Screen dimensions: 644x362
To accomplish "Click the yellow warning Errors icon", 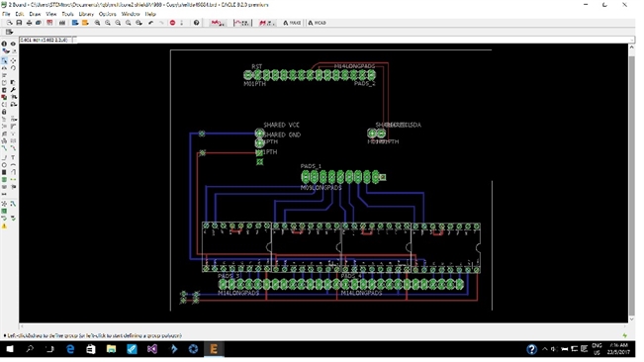I will click(x=4, y=226).
